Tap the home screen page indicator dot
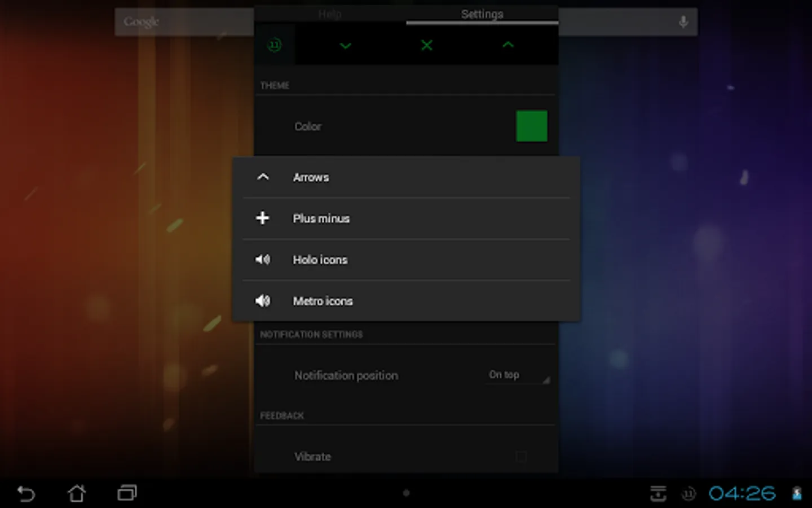 point(406,493)
